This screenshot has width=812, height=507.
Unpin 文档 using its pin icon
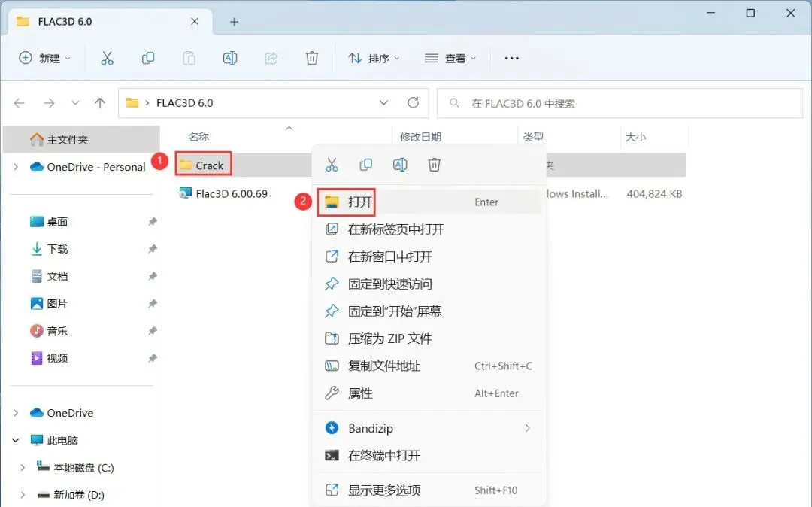coord(152,277)
